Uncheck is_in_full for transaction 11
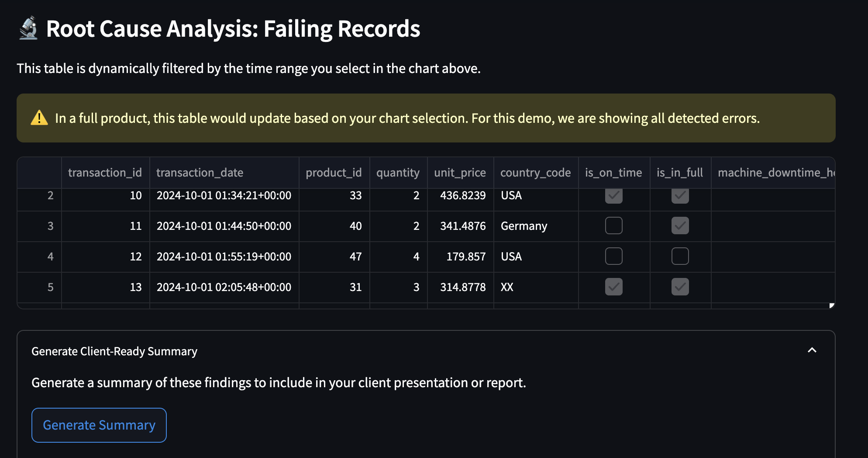The width and height of the screenshot is (868, 458). click(x=680, y=226)
